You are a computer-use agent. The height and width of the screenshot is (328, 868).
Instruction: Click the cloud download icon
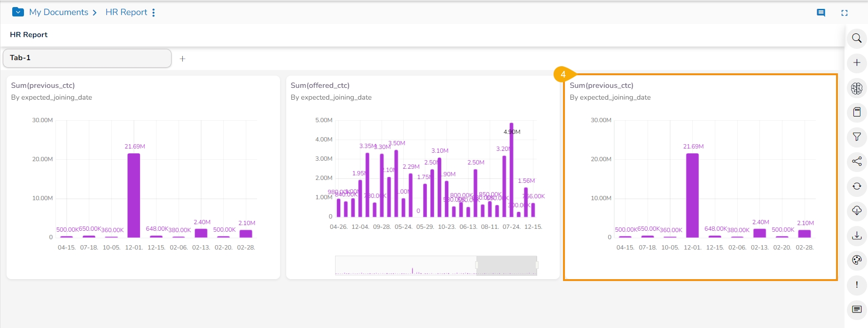point(857,211)
